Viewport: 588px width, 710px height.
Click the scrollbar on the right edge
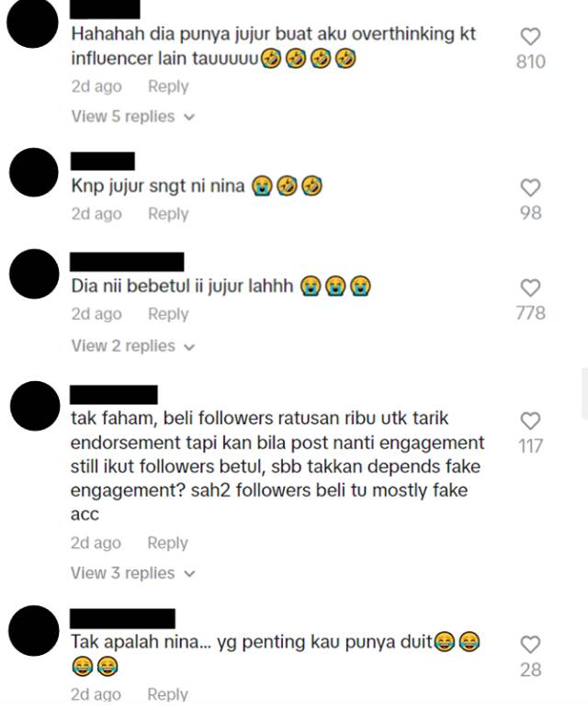click(x=585, y=394)
